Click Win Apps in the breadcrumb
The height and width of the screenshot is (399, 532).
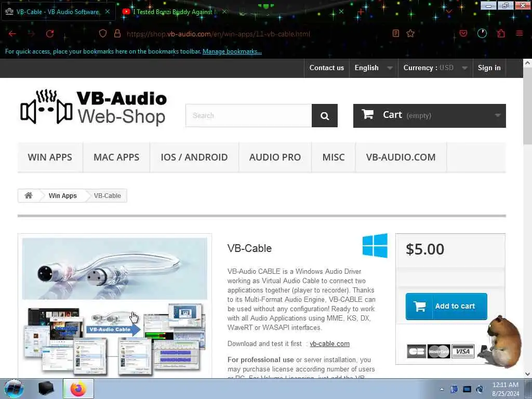coord(63,196)
